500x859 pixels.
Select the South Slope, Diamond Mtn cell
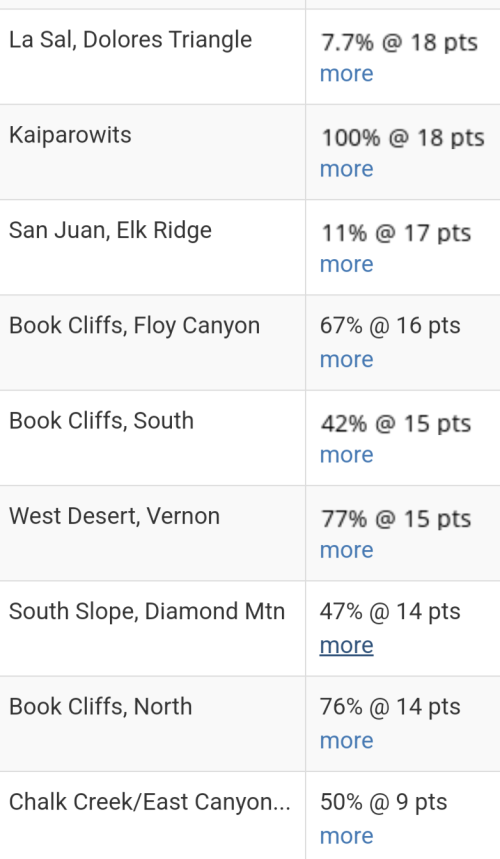click(152, 629)
